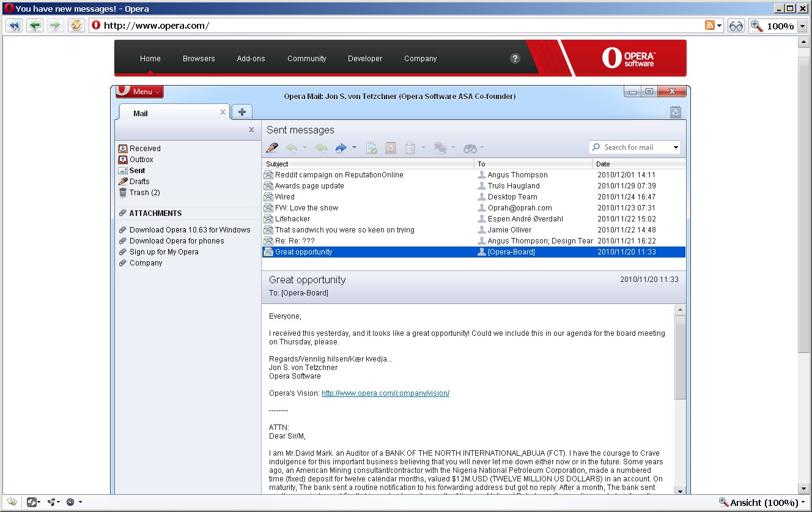This screenshot has width=812, height=512.
Task: Switch to the Mail tab
Action: click(140, 113)
